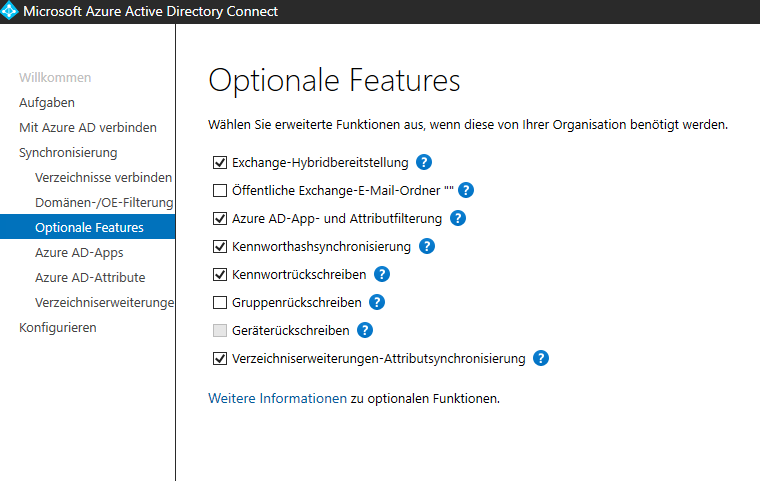
Task: Open help for Gruppenrückschreiben
Action: [377, 302]
